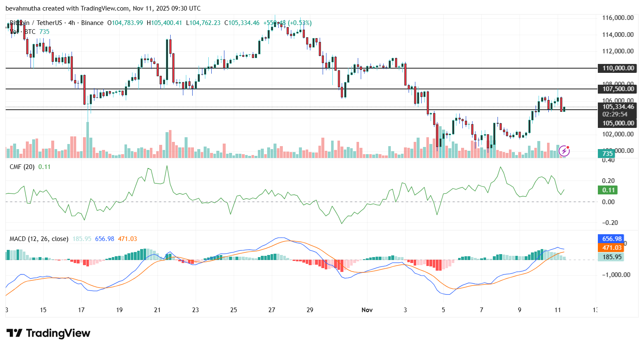
Task: Toggle the CMF (20) indicator legend
Action: tap(21, 166)
